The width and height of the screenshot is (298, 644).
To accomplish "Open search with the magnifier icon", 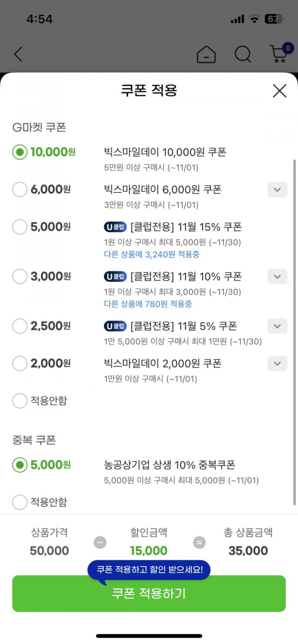I will tap(243, 54).
